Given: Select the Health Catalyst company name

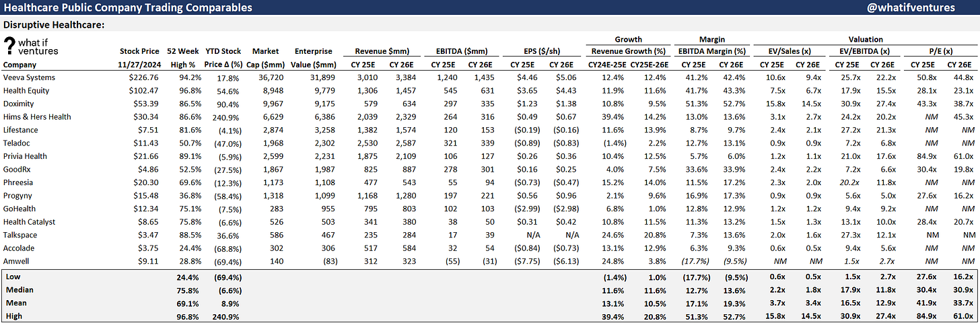Looking at the screenshot, I should click(x=29, y=222).
